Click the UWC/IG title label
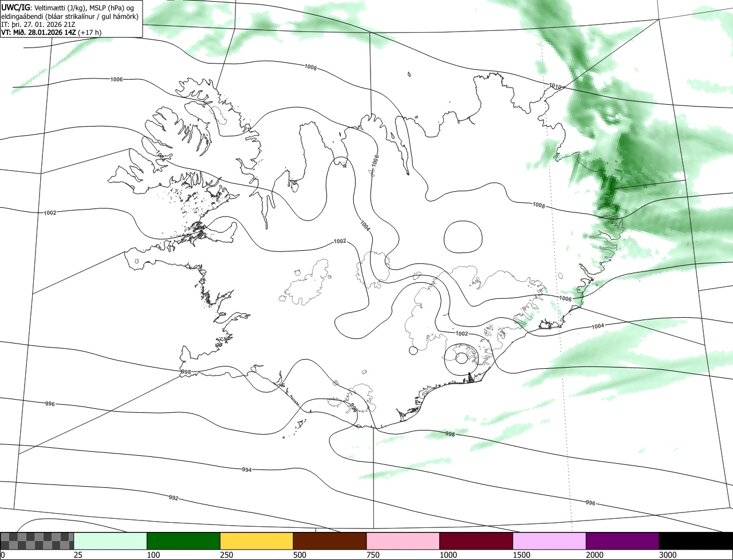 (15, 7)
